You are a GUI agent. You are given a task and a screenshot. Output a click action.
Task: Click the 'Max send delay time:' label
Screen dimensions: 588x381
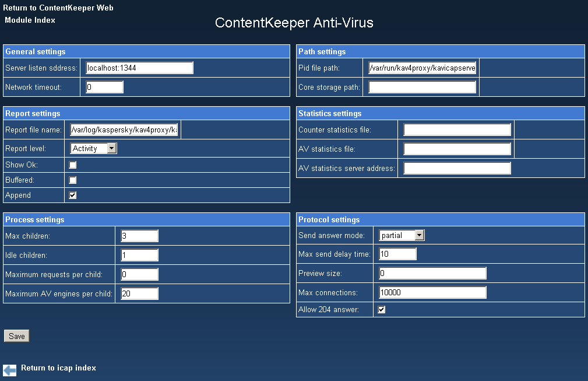(335, 254)
